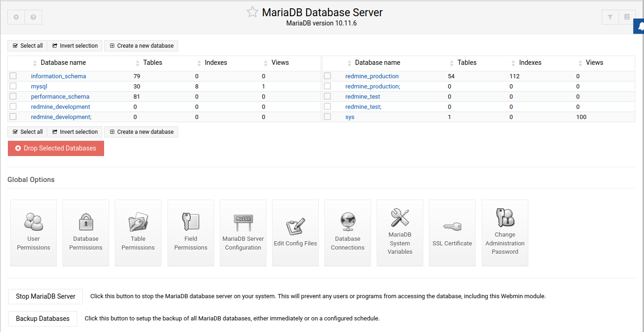
Task: Open MariaDB System Variables tools icon
Action: point(400,218)
